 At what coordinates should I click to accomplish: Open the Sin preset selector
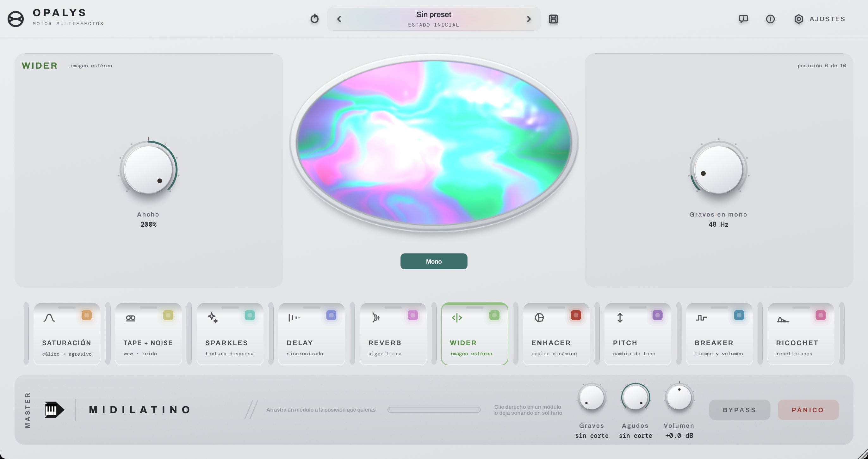pyautogui.click(x=434, y=19)
